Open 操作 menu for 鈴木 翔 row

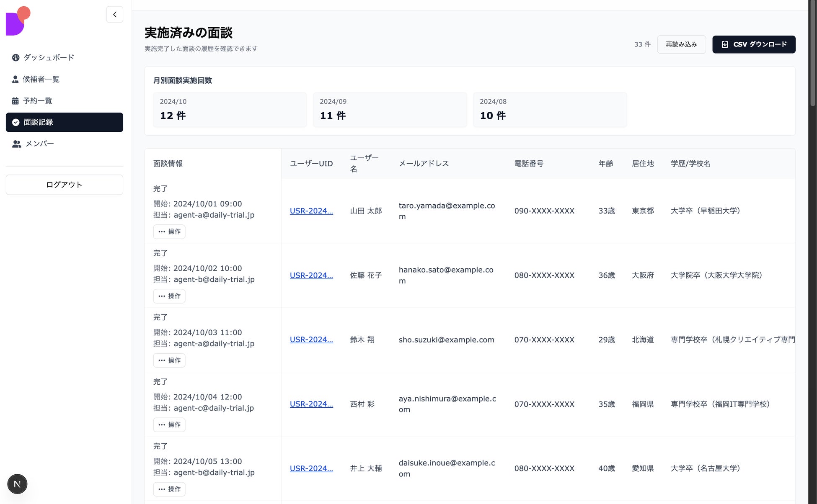[x=169, y=360]
